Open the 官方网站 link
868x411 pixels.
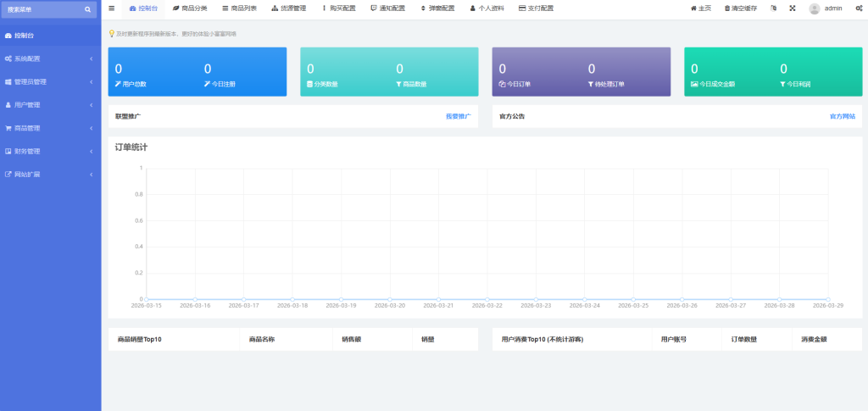pos(842,116)
